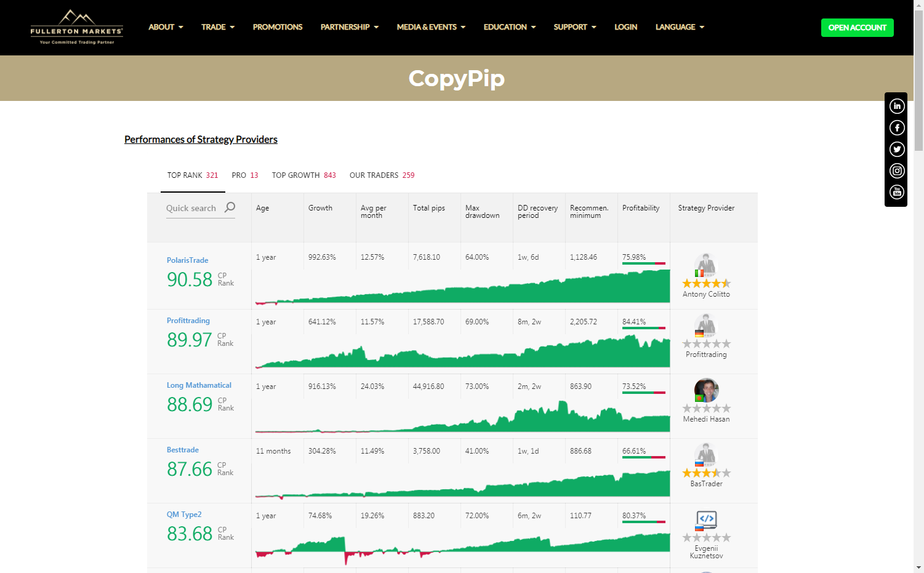924x573 pixels.
Task: Sort by Profitability column header
Action: pyautogui.click(x=641, y=208)
